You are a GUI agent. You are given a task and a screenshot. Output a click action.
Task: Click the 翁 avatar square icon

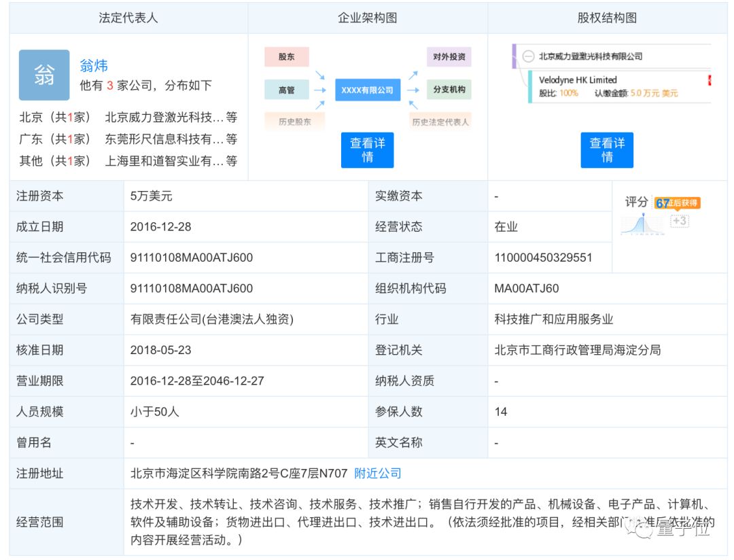(x=43, y=75)
